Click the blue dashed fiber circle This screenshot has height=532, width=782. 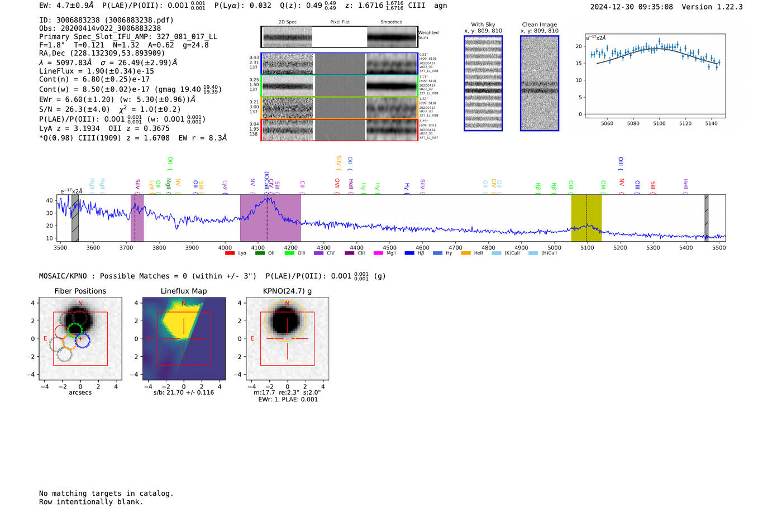[x=83, y=340]
